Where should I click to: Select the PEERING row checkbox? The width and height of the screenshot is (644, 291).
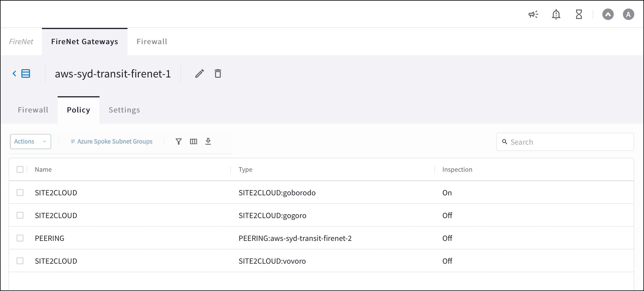[20, 238]
